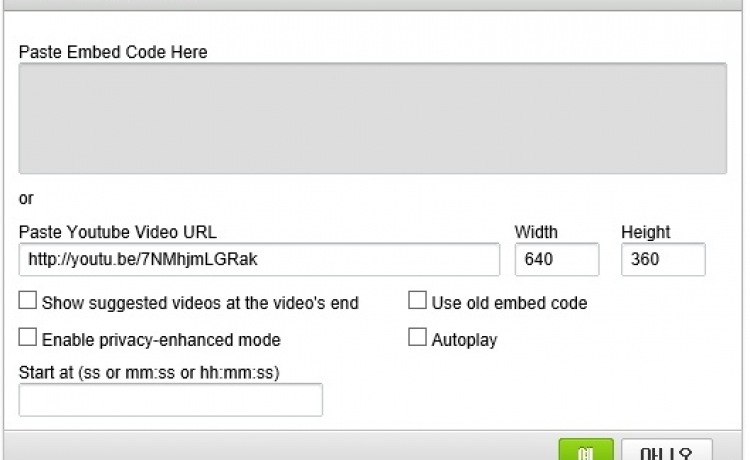Click the "Start at (ss or mm:ss or hh:mm:ss)" label
The height and width of the screenshot is (460, 750).
[149, 373]
